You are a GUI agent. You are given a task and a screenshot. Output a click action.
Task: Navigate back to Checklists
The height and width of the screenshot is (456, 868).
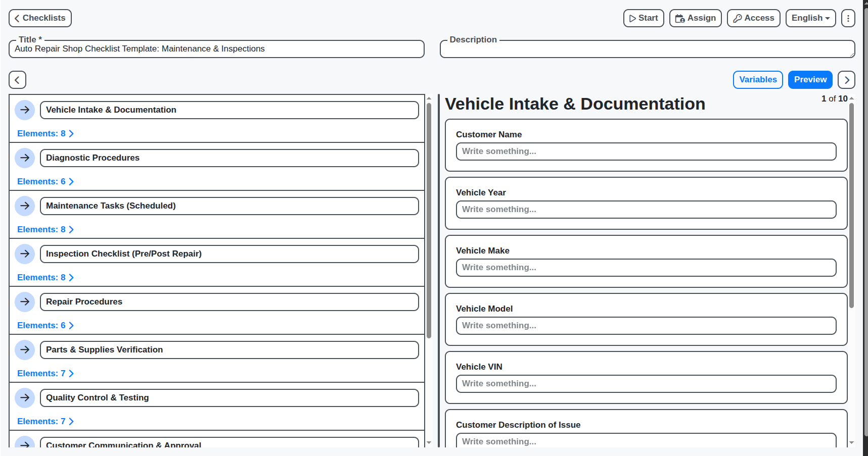(x=40, y=18)
